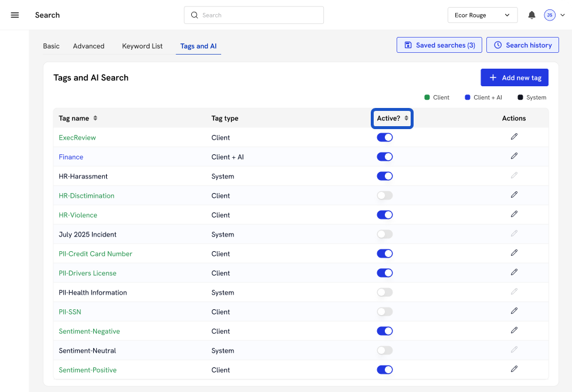
Task: Enable the HR-Disctimination tag toggle
Action: (x=384, y=195)
